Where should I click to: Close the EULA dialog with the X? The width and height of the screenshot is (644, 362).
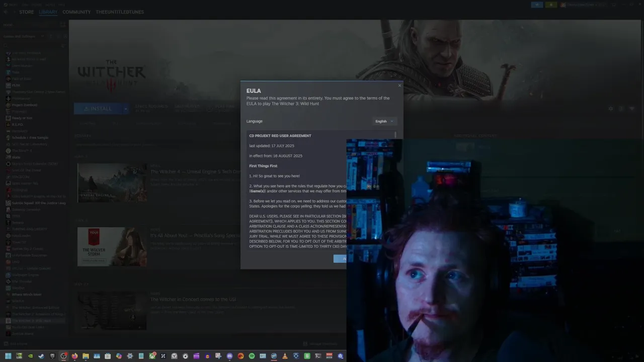click(x=399, y=85)
